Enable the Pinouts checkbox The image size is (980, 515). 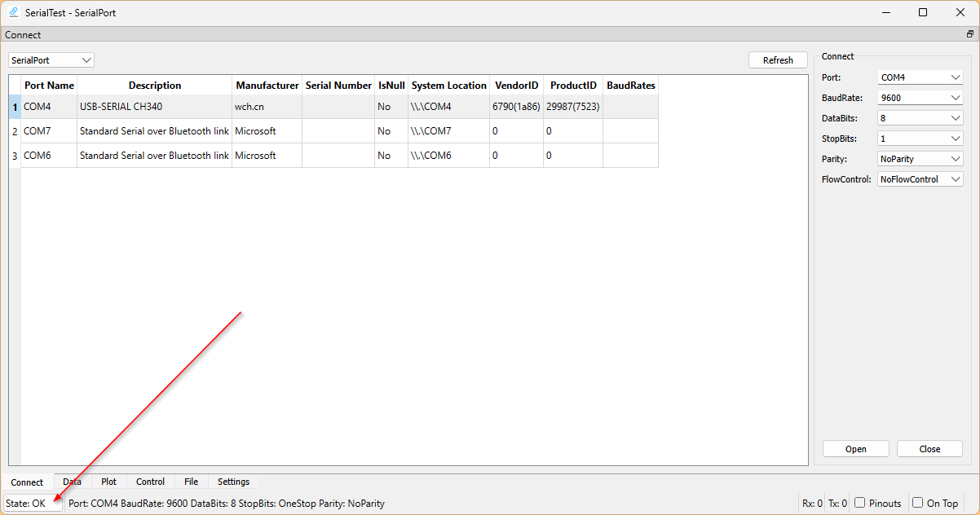click(859, 503)
